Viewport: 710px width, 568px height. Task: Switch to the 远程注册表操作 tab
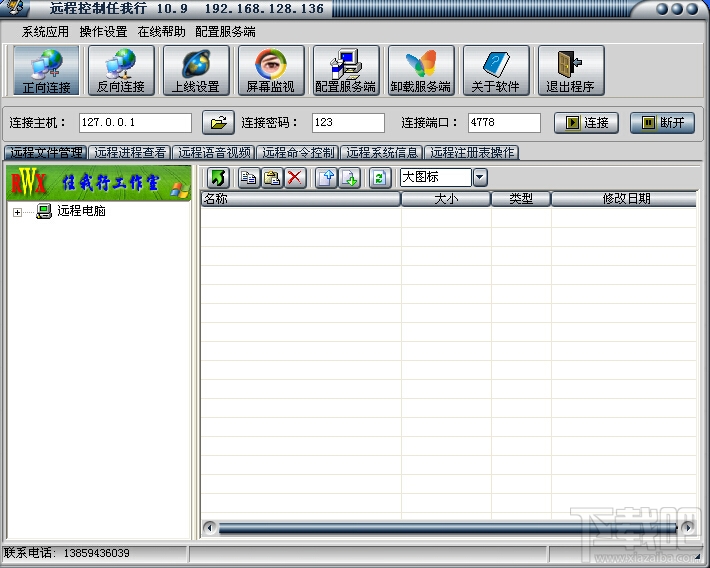tap(472, 153)
